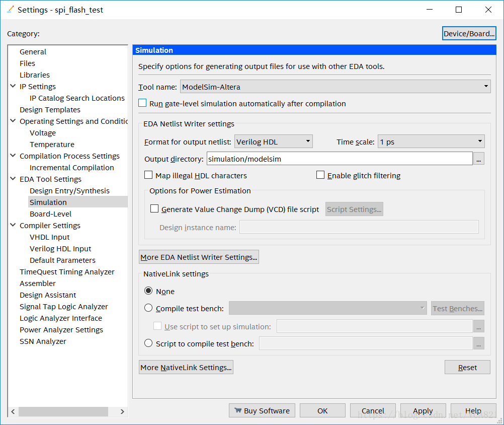Viewport: 504px width, 425px height.
Task: Open Design Entry/Synthesis settings
Action: [69, 191]
